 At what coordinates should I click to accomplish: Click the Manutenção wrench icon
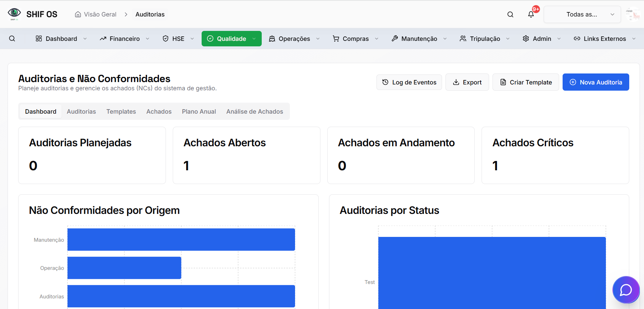(394, 38)
